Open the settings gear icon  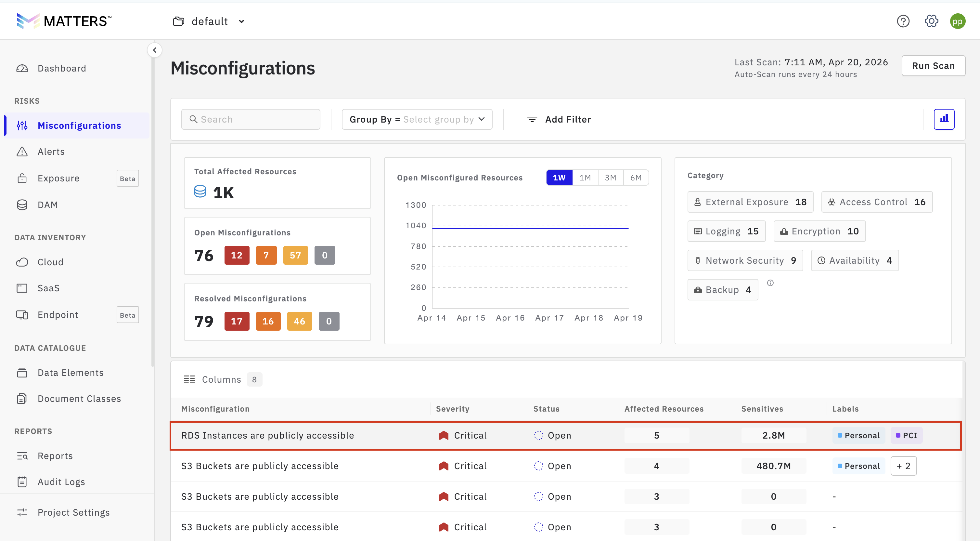point(931,21)
